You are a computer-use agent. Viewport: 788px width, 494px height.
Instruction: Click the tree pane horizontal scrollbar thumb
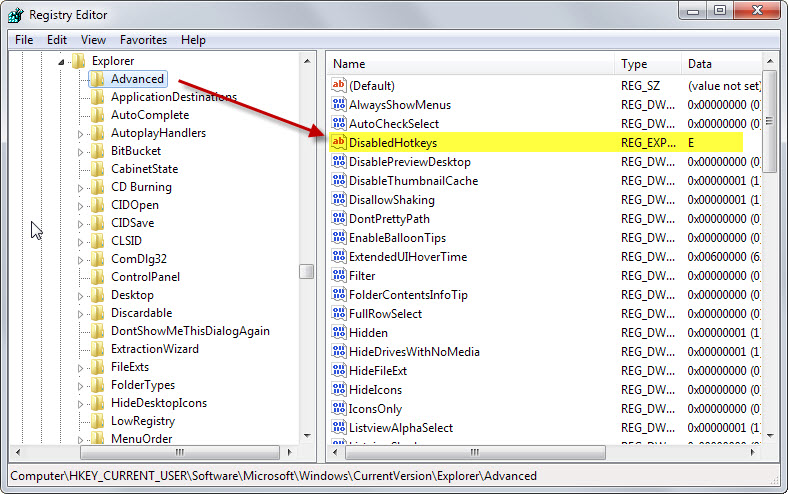tap(180, 452)
